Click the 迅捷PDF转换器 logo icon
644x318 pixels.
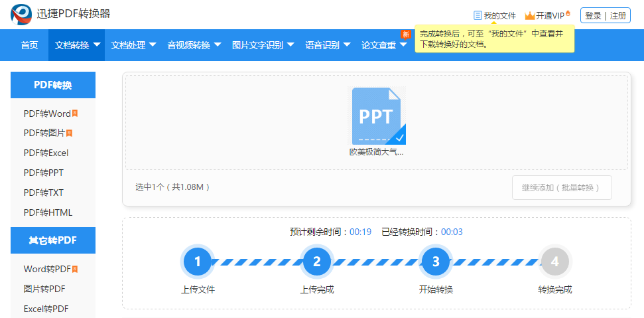pos(21,15)
